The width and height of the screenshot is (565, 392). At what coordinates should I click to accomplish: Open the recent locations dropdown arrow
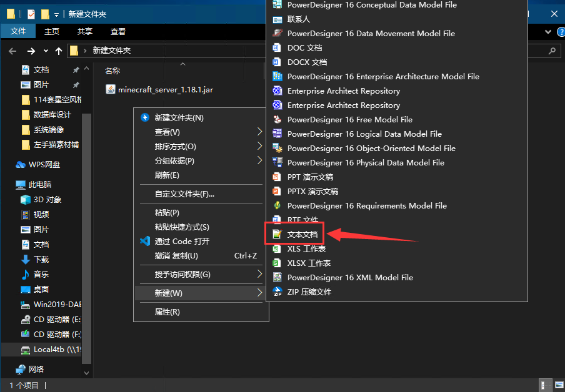(x=46, y=51)
